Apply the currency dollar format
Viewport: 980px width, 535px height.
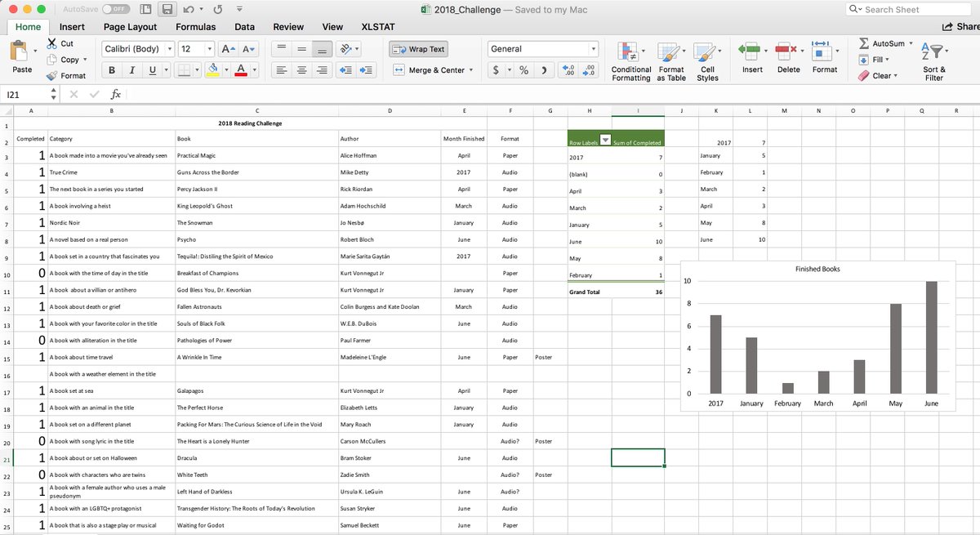click(x=497, y=70)
